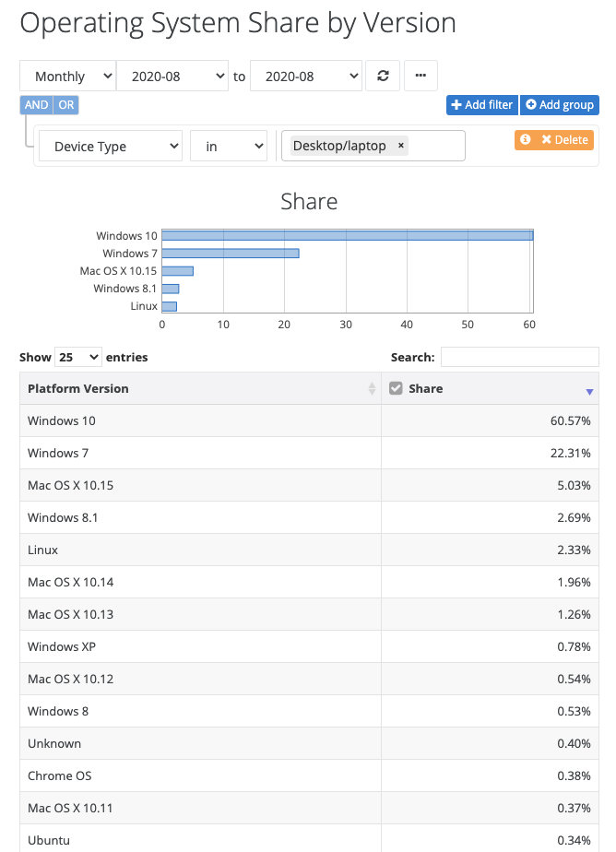616x852 pixels.
Task: Click the 0.37% share value
Action: (x=574, y=808)
